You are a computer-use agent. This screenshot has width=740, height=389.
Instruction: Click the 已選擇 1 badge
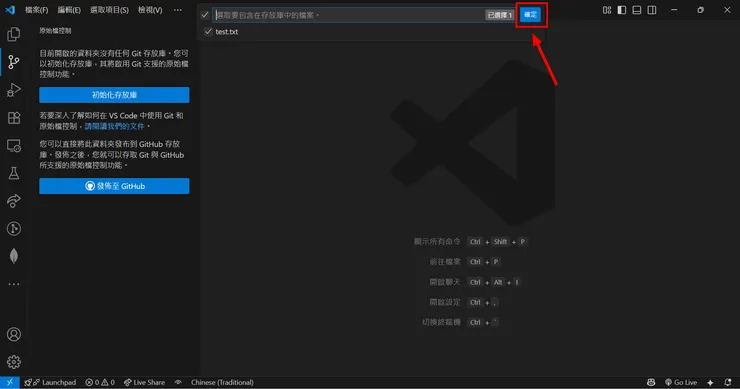[500, 15]
